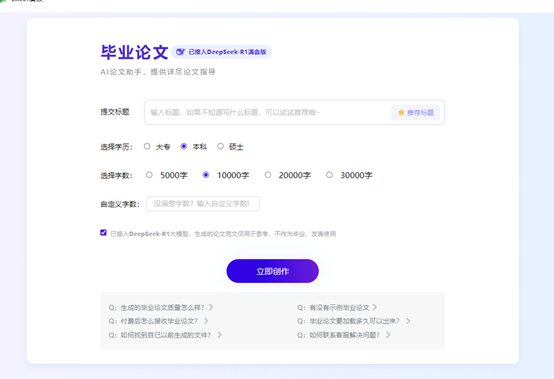Click the 选择学历 label

[x=116, y=147]
